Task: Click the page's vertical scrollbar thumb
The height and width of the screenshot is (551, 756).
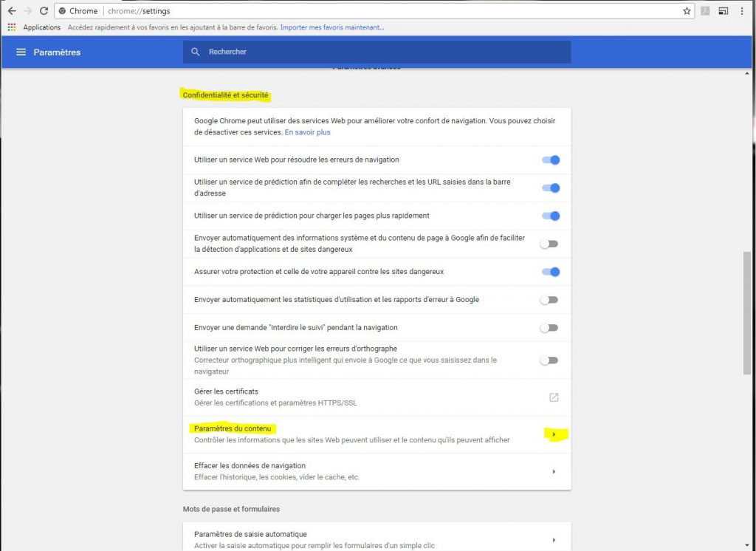Action: (x=746, y=314)
